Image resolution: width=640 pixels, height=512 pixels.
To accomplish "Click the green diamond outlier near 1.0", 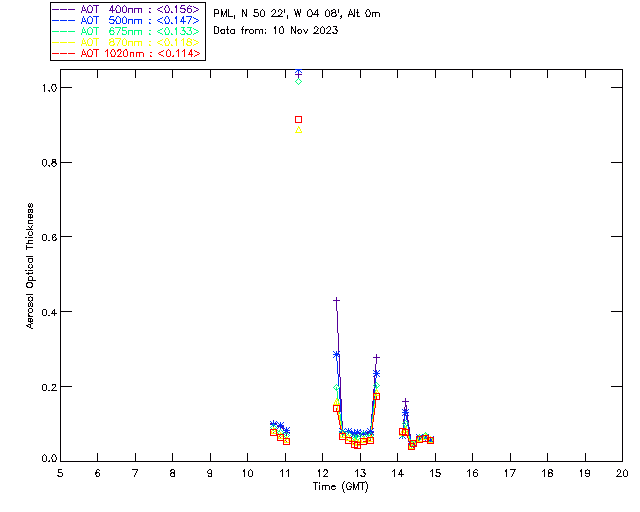I will click(x=298, y=82).
